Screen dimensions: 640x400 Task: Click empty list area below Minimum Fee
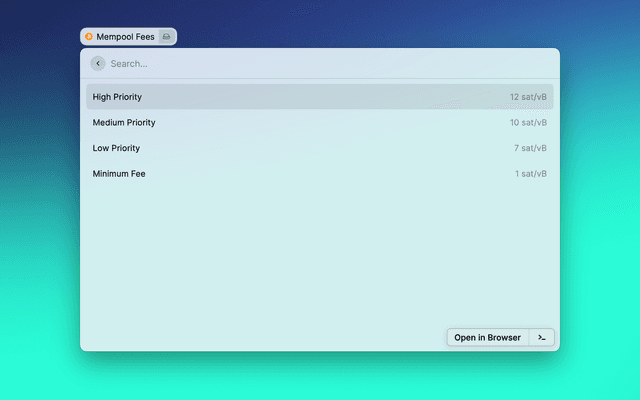tap(320, 250)
